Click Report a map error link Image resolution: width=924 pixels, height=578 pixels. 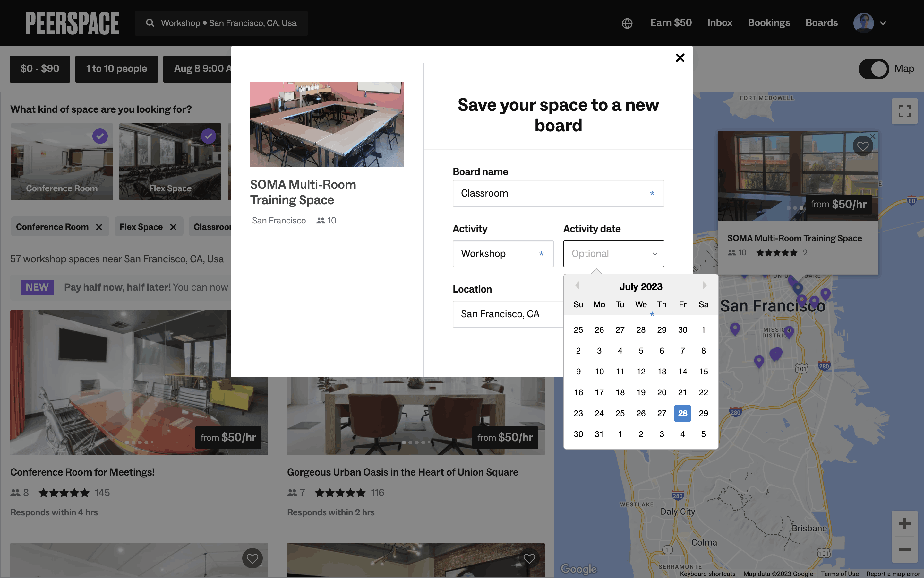pos(893,574)
